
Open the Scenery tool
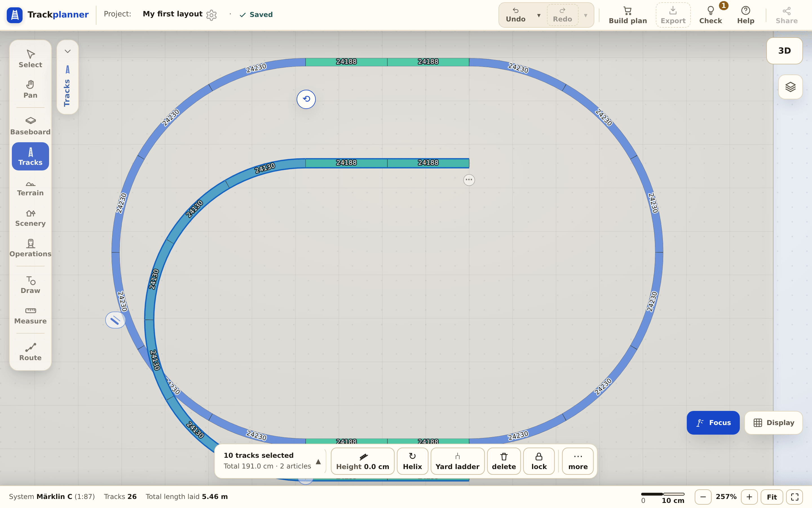(30, 218)
